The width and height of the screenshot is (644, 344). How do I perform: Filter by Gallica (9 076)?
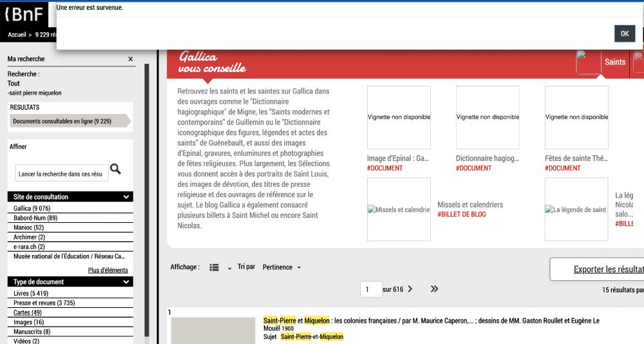[32, 208]
